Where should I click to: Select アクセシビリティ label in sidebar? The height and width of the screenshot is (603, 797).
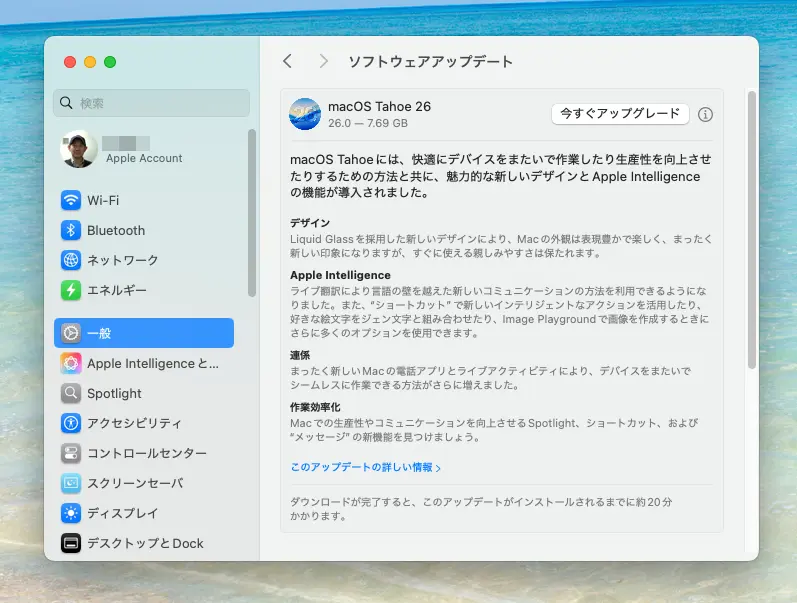click(x=134, y=423)
